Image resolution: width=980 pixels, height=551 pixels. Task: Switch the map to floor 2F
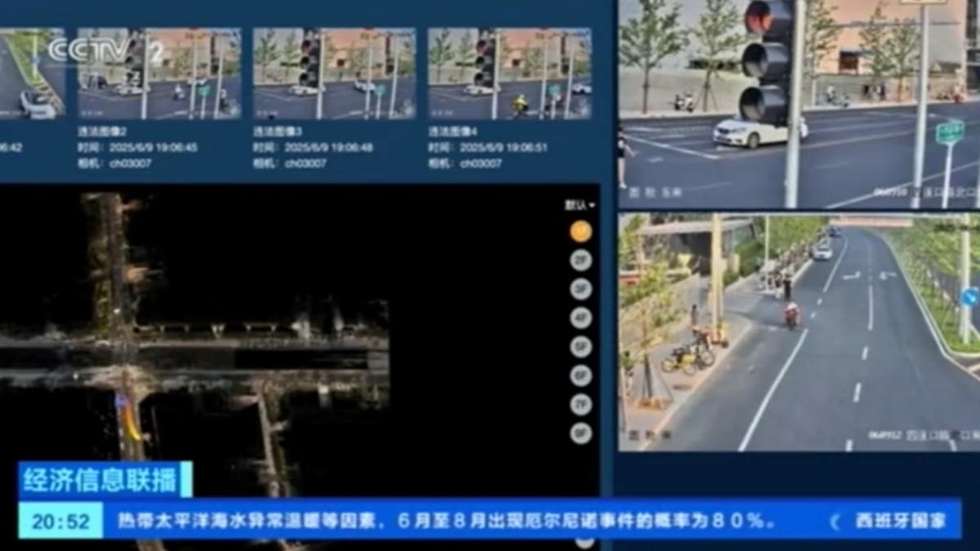(x=581, y=260)
